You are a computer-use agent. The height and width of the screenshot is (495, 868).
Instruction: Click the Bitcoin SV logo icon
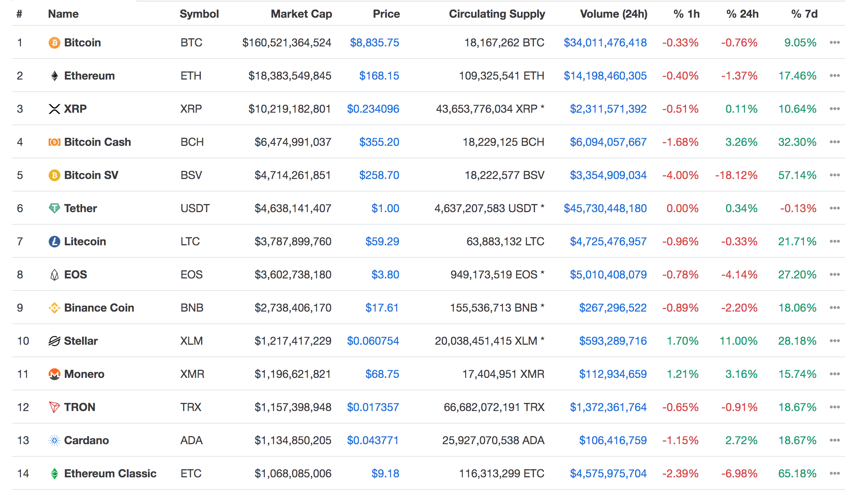[x=55, y=175]
